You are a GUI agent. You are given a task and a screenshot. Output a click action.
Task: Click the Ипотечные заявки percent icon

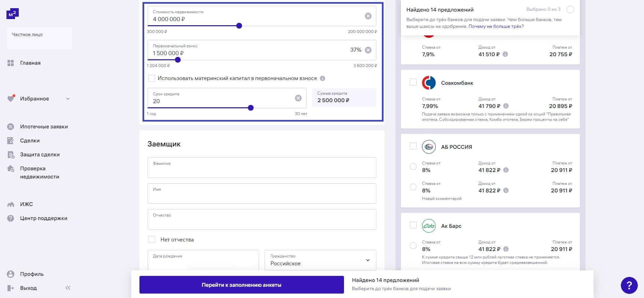click(11, 127)
